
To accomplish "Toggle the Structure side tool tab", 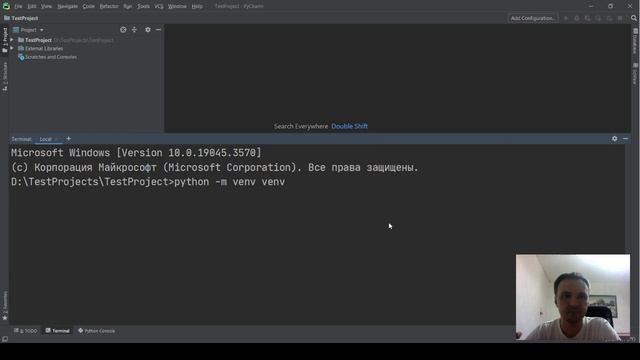I will (4, 76).
